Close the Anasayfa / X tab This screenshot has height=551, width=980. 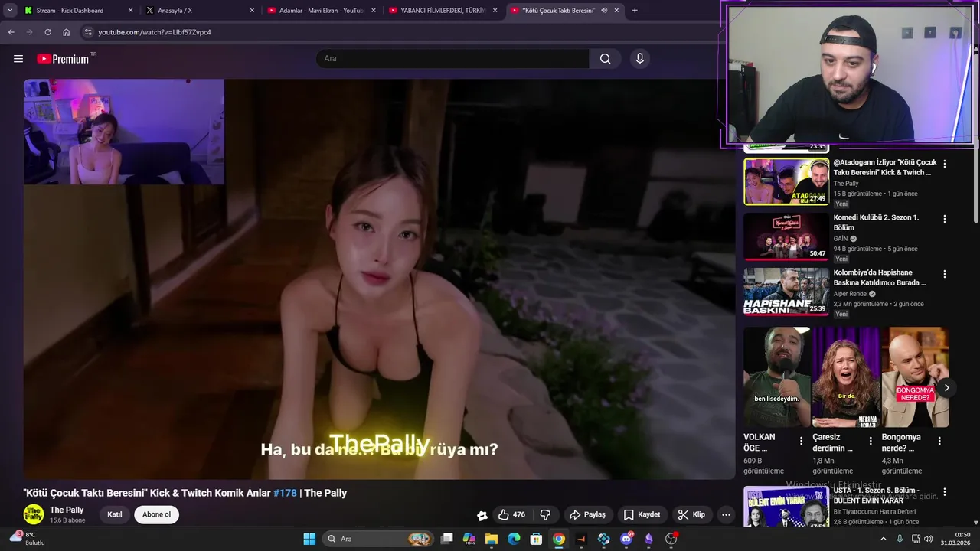click(x=252, y=11)
